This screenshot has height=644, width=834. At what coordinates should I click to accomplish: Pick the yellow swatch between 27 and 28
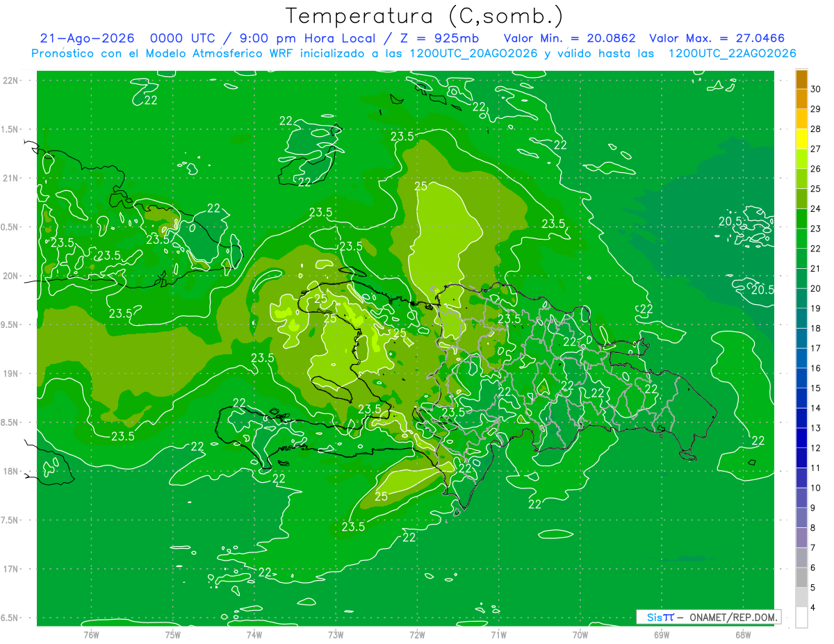tap(801, 139)
